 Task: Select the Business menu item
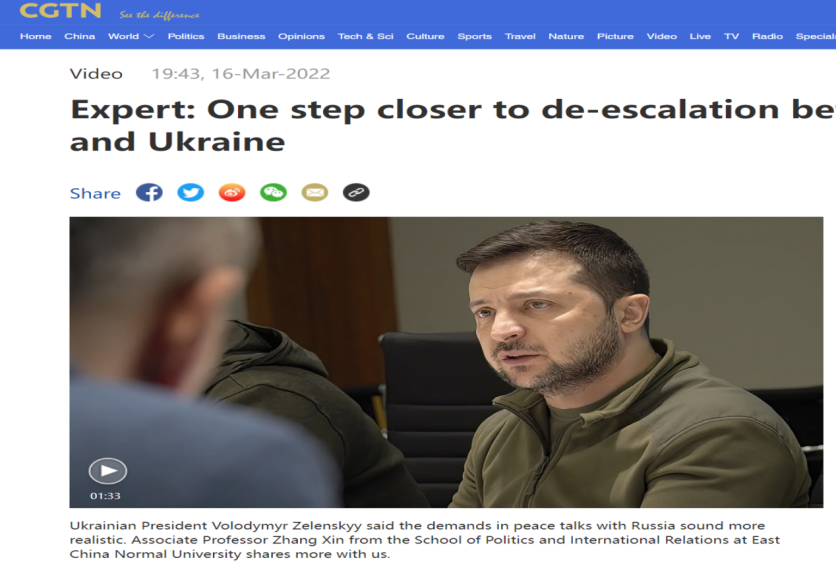coord(241,36)
